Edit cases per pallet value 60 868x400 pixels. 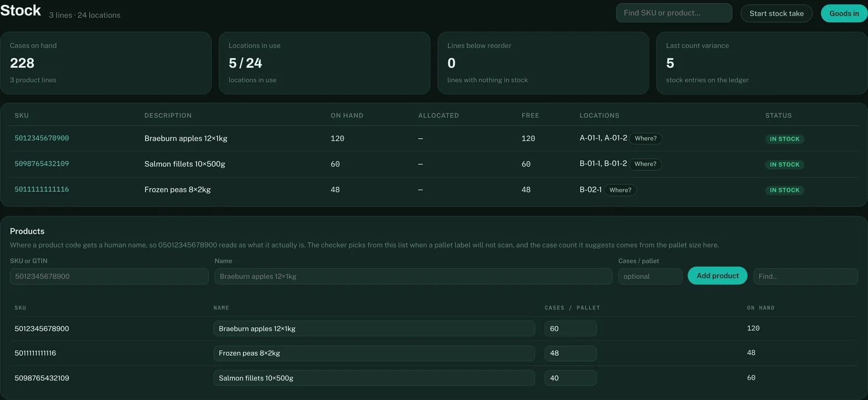[570, 329]
